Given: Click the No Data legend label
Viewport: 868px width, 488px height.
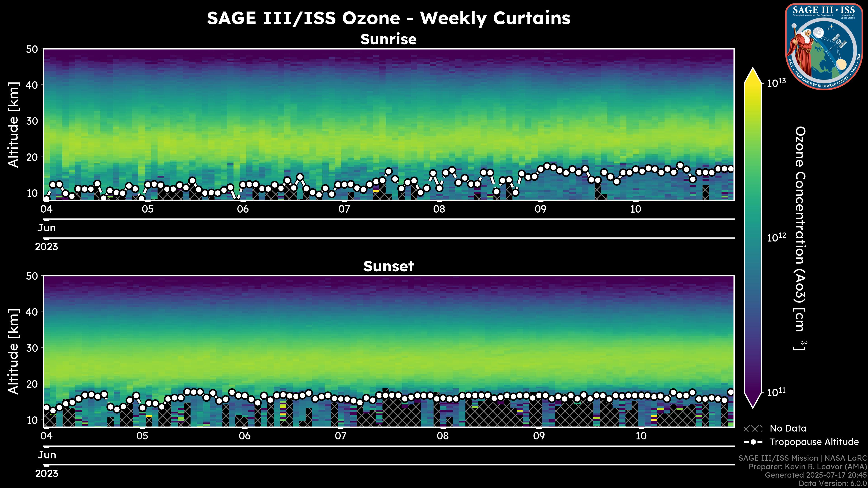Looking at the screenshot, I should coord(788,429).
